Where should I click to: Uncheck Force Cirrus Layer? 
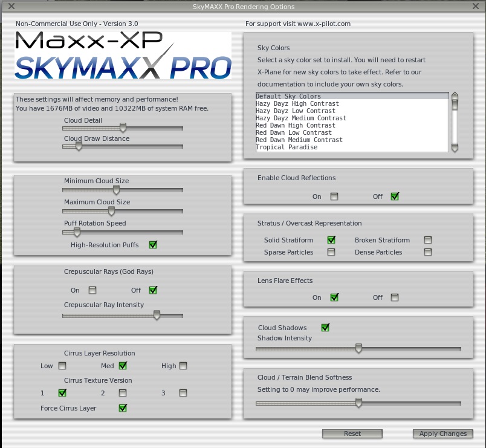(123, 407)
